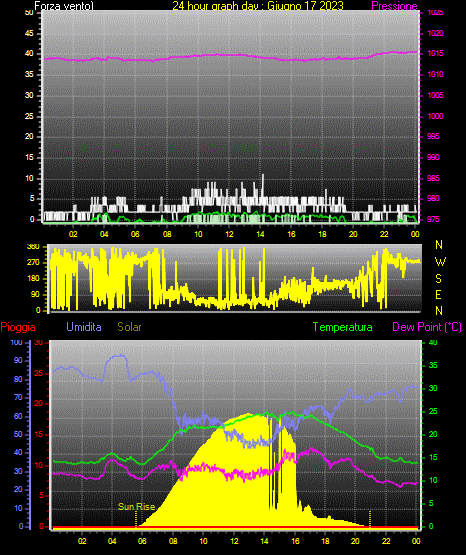The image size is (466, 555).
Task: Click the 40 value on temperature axis
Action: pos(433,342)
